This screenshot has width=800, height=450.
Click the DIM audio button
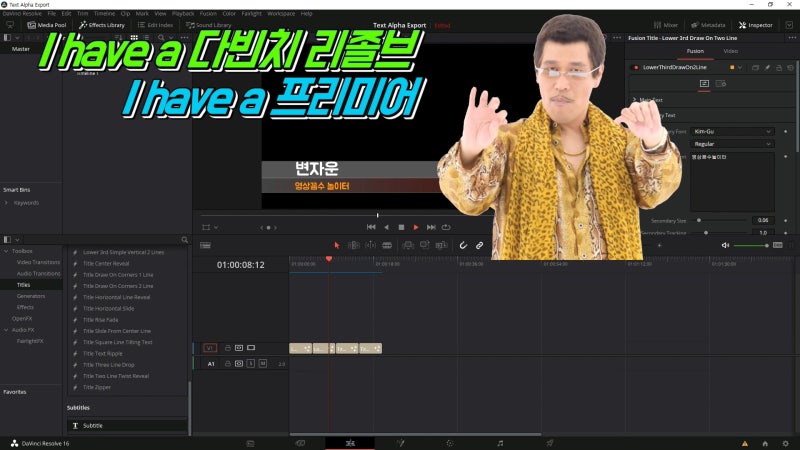778,245
